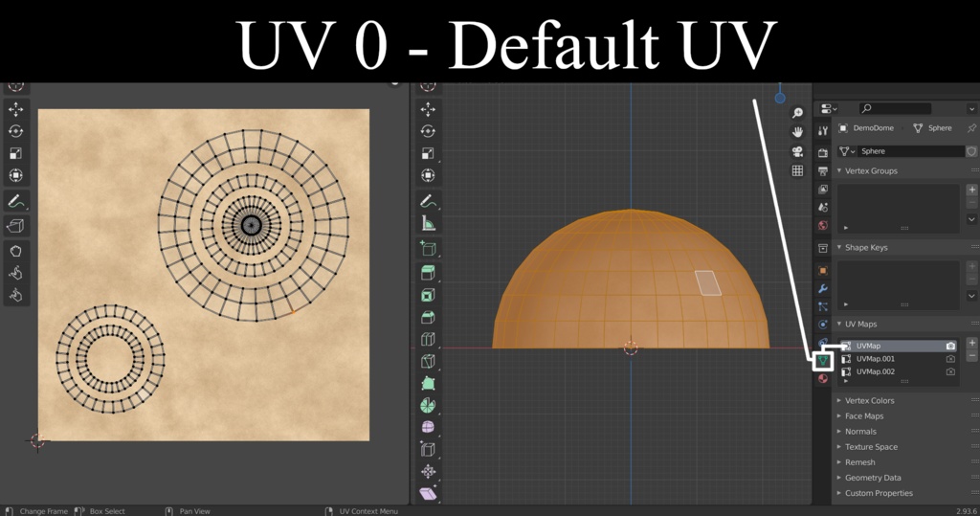This screenshot has height=516, width=980.
Task: Set UVMap.002 active for render via camera icon
Action: (x=950, y=371)
